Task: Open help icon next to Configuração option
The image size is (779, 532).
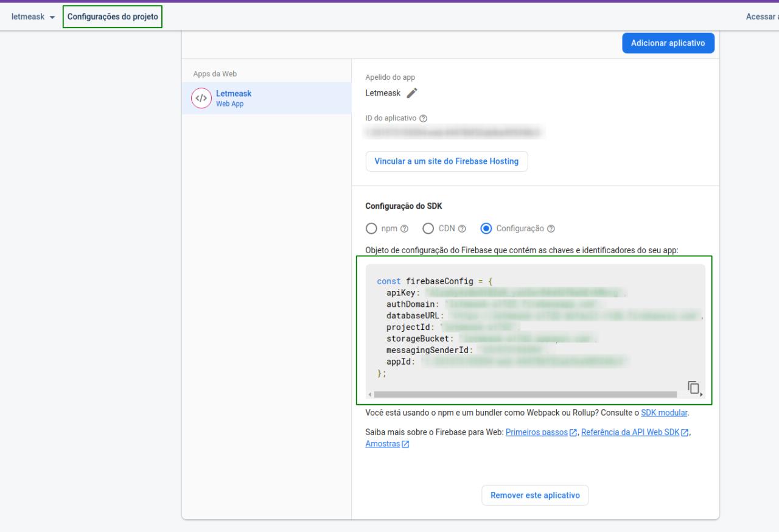Action: pos(551,229)
